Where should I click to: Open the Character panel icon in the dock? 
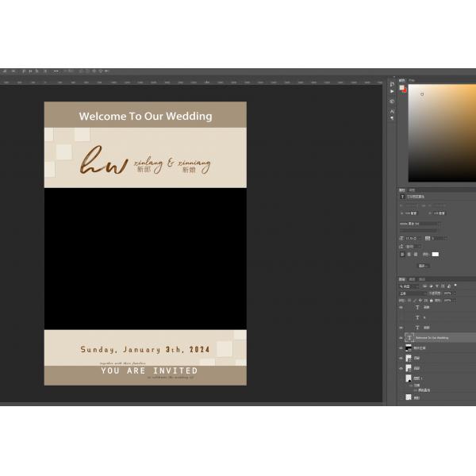pyautogui.click(x=392, y=111)
